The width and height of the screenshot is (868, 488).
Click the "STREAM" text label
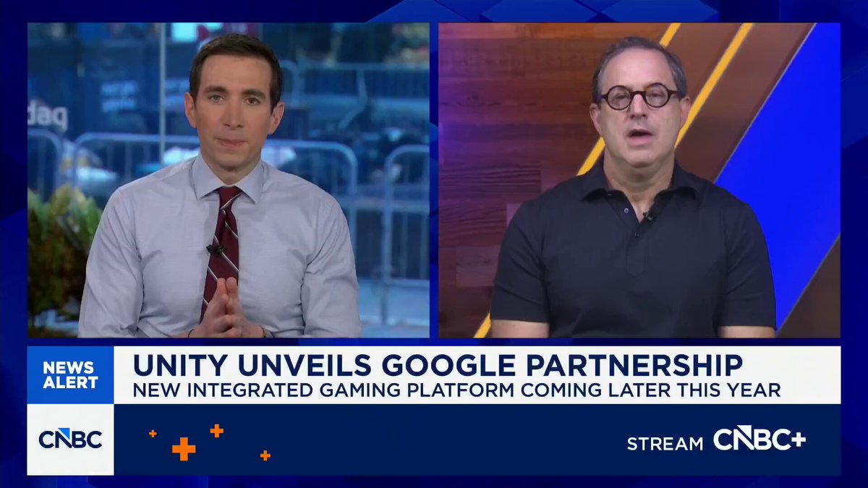[665, 443]
